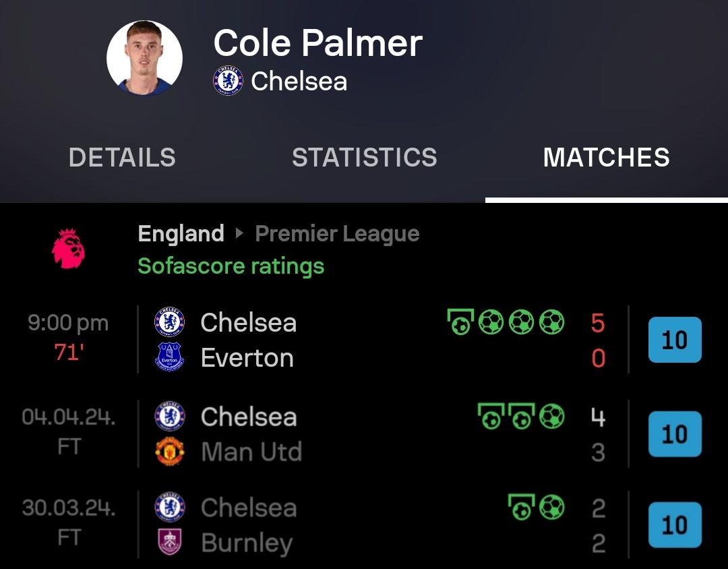
Task: Switch to the DETAILS tab
Action: pos(122,157)
